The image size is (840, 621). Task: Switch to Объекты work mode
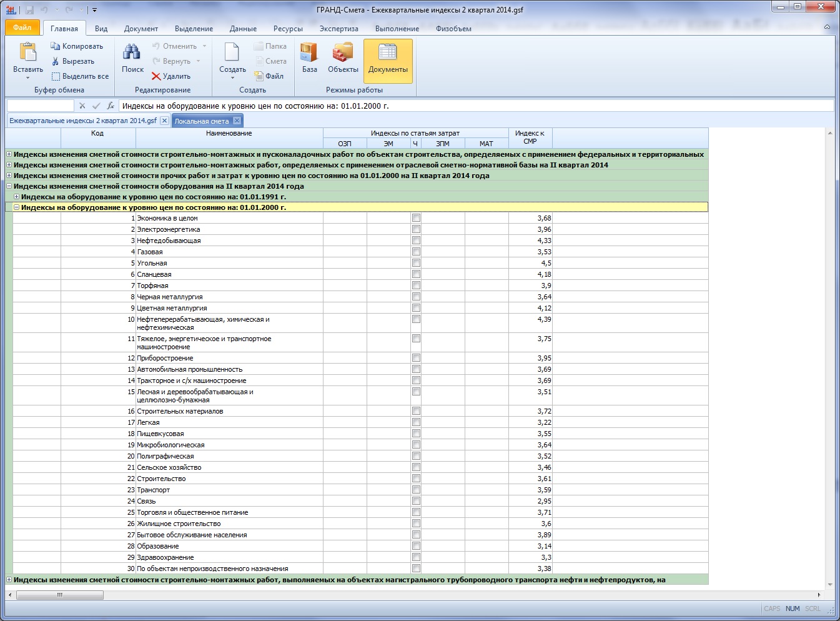point(343,52)
